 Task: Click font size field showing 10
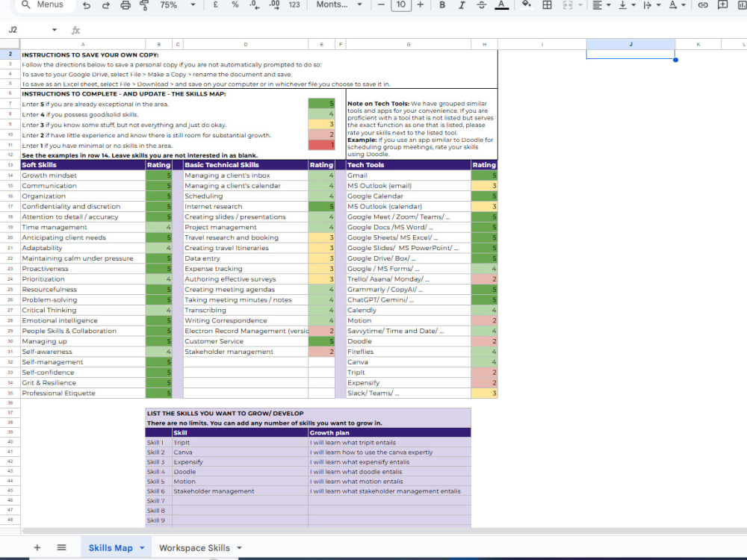click(400, 4)
